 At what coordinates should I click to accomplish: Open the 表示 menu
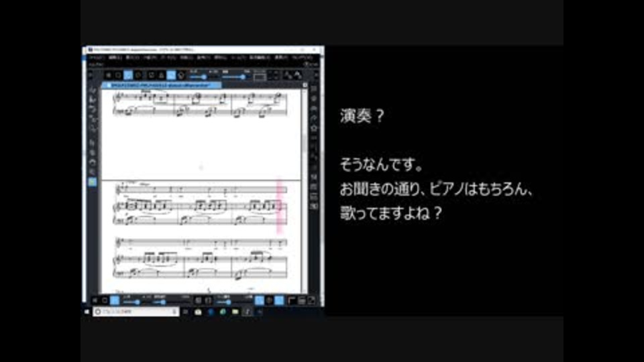click(132, 58)
